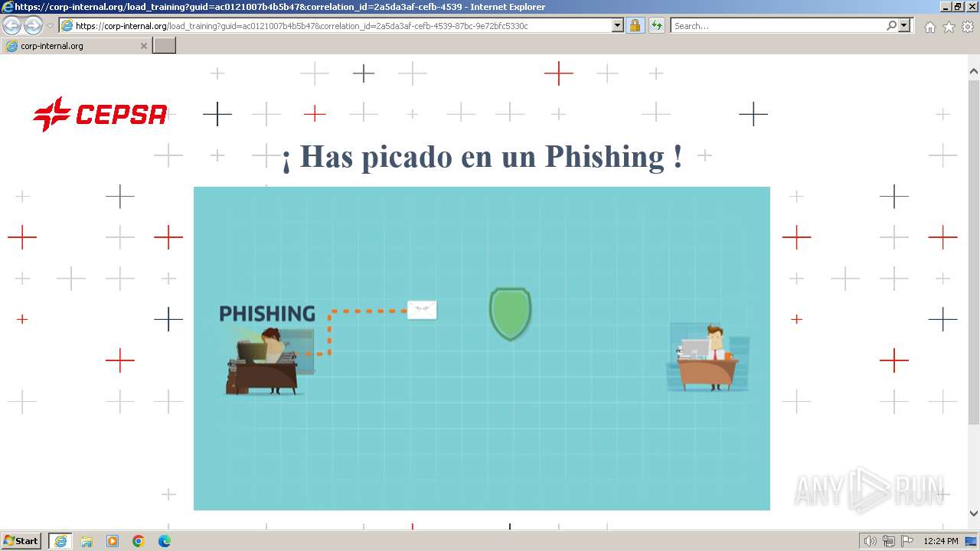Click the phishing training video
980x551 pixels.
pos(482,348)
